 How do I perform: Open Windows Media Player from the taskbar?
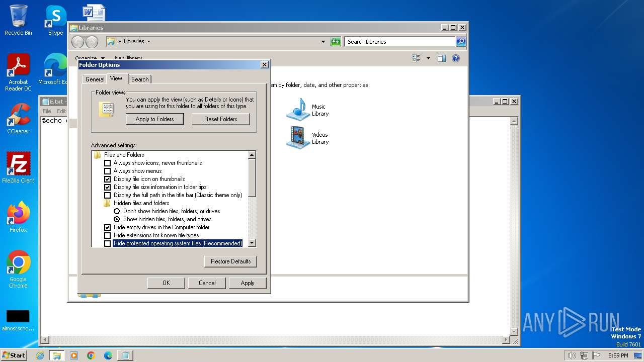point(74,355)
